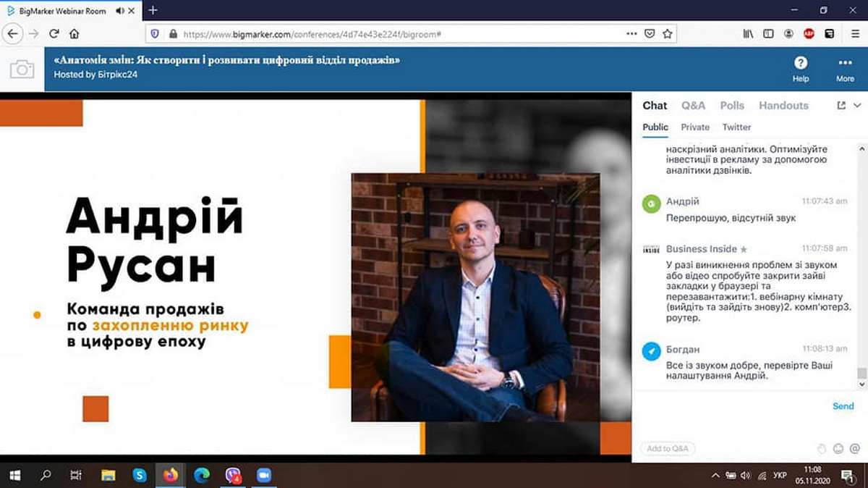The width and height of the screenshot is (868, 488).
Task: Click the browser URL address bar
Action: (398, 33)
